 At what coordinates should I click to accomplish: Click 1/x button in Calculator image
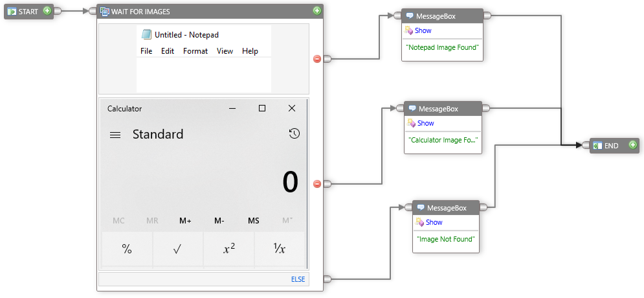click(x=280, y=249)
